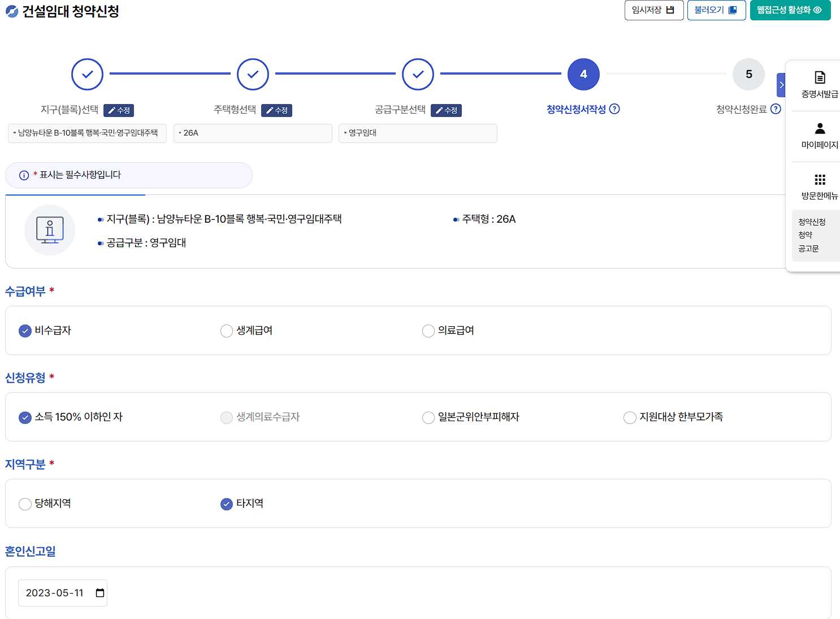840x619 pixels.
Task: Click the 불러오기 load button
Action: (716, 10)
